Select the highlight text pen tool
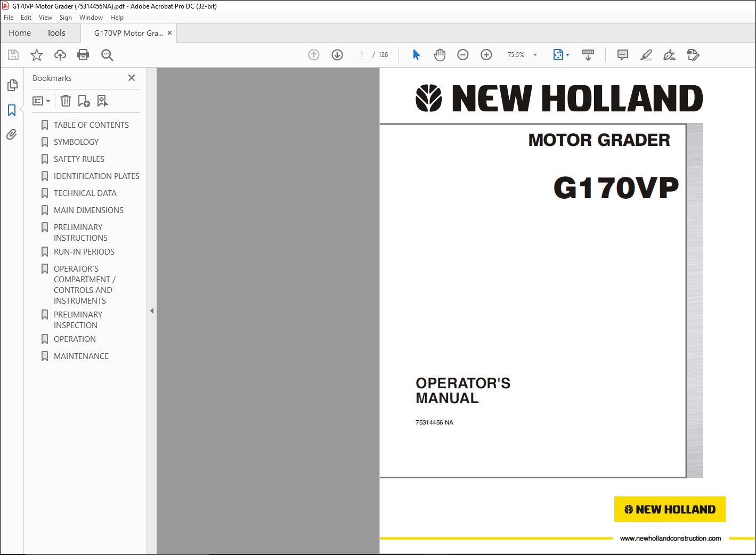The image size is (756, 555). [646, 55]
